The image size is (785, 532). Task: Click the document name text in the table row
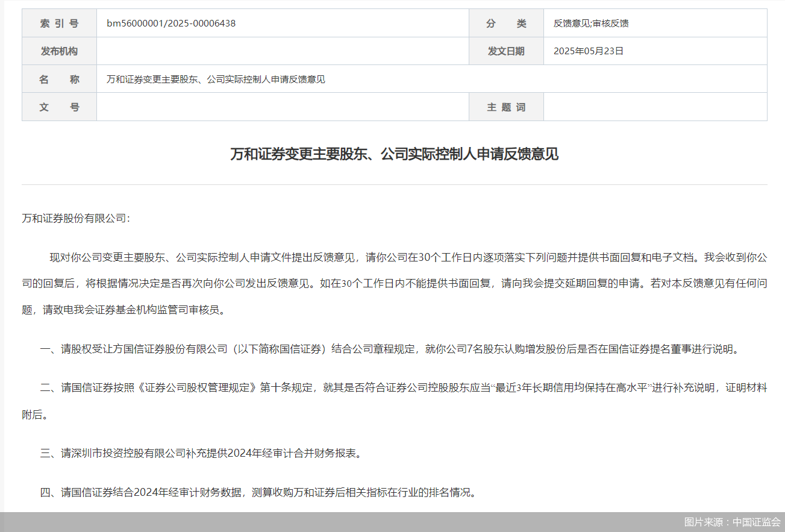[x=216, y=79]
